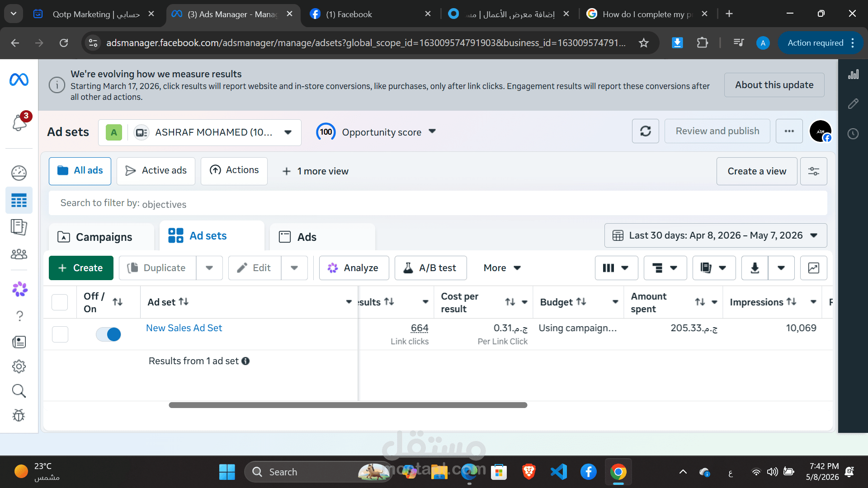
Task: Switch to the Ads tab
Action: [322, 237]
